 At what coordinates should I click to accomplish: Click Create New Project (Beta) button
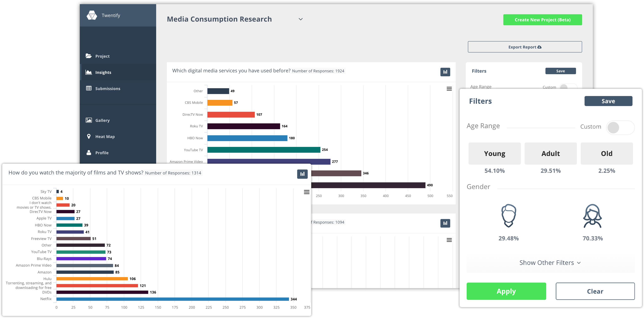[542, 20]
